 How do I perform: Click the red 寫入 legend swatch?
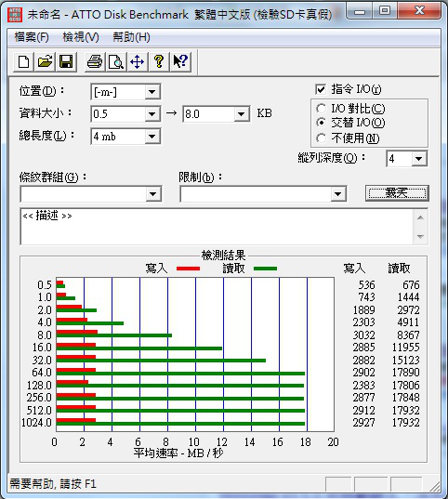tap(188, 269)
